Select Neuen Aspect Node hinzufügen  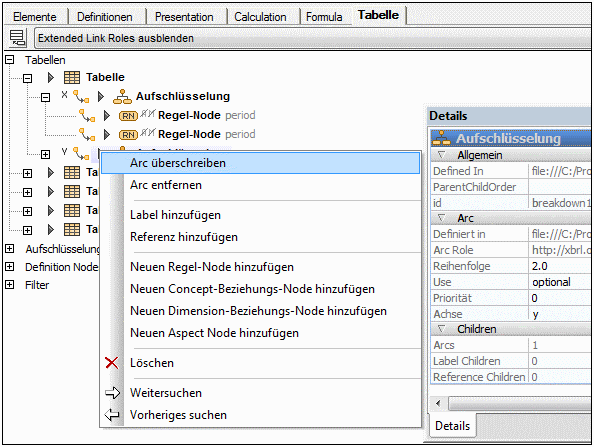click(214, 333)
